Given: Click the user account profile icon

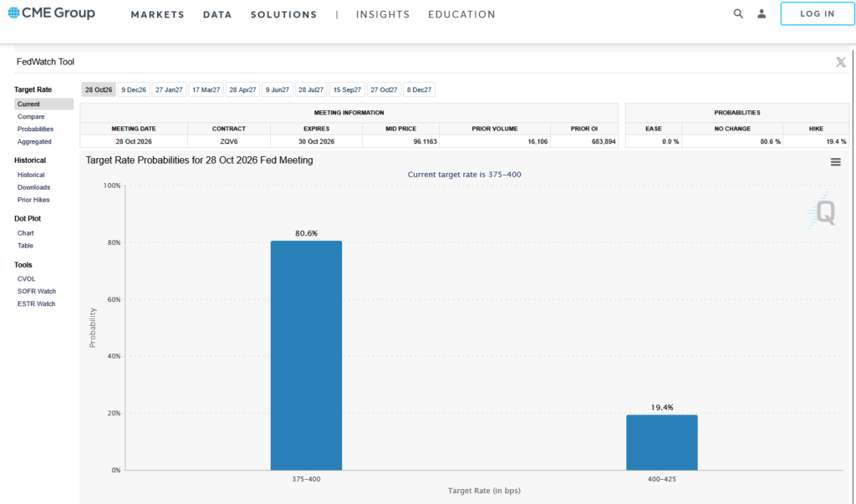Looking at the screenshot, I should (x=762, y=13).
